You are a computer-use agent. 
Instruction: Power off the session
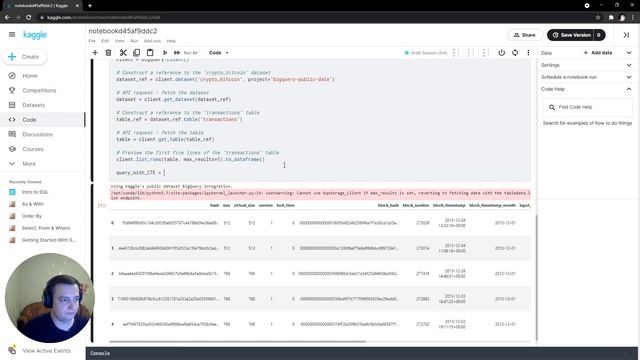[x=502, y=53]
